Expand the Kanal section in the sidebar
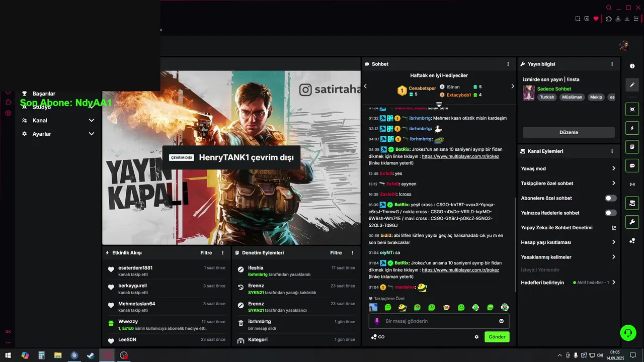Image resolution: width=644 pixels, height=362 pixels. tap(92, 121)
